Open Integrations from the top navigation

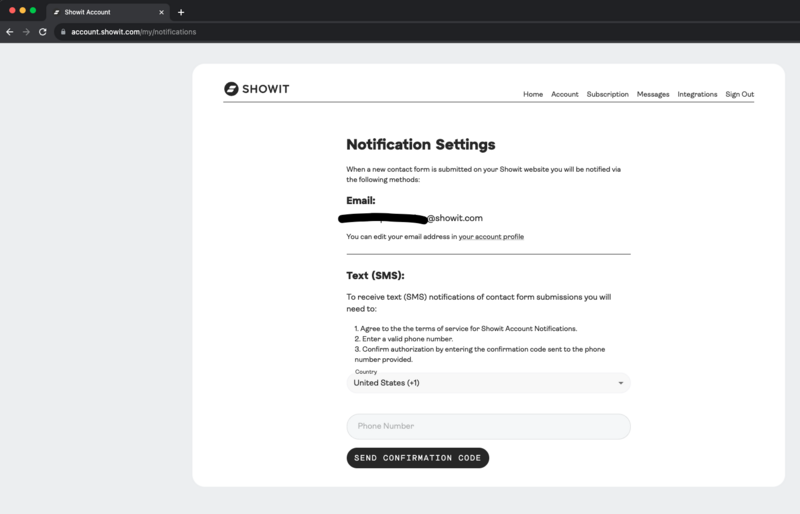[x=697, y=94]
